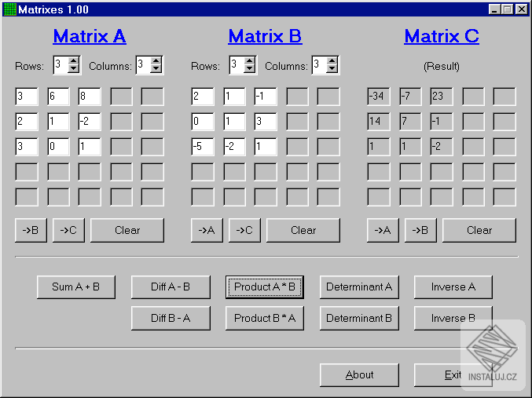Select Matrix B second row cell with 3
Screen dimensions: 532x398
[x=266, y=122]
